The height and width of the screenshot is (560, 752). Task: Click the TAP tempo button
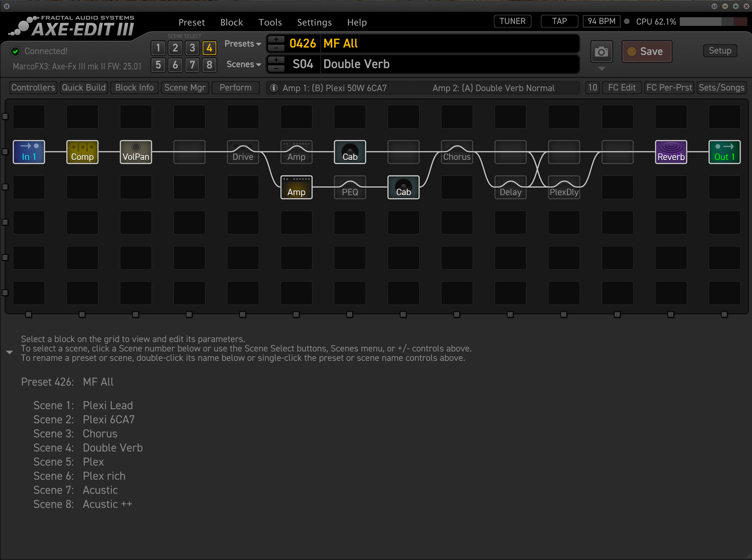coord(559,21)
